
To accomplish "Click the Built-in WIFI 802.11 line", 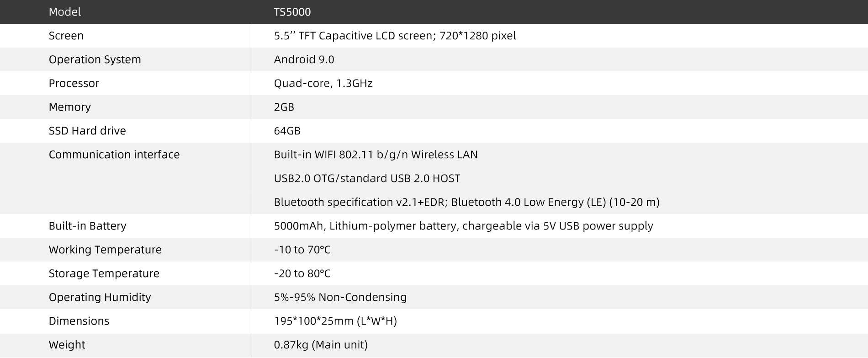I will click(x=376, y=155).
